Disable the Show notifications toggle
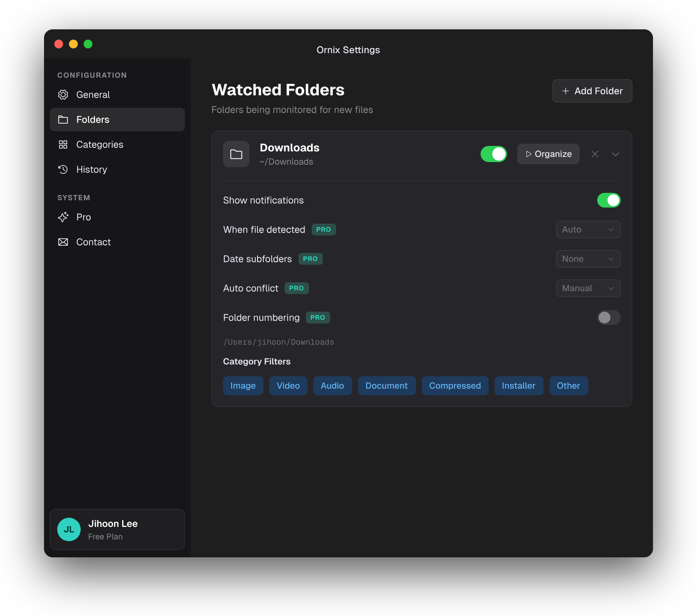 tap(609, 200)
